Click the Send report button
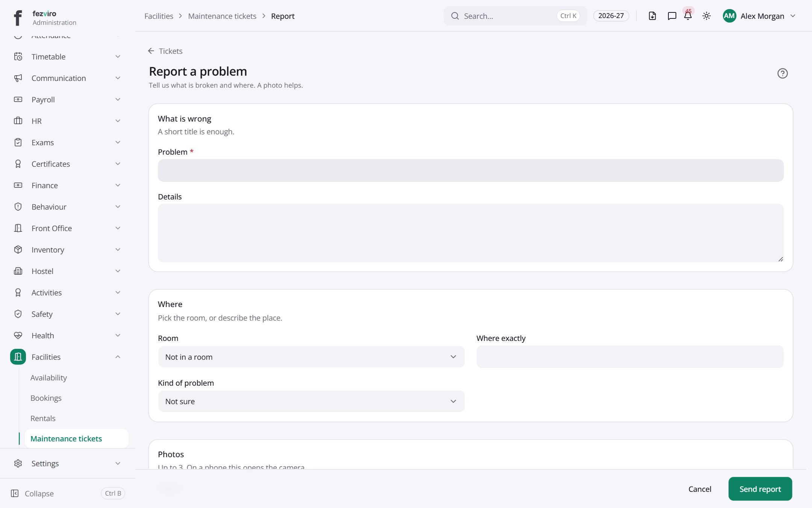This screenshot has height=508, width=812. pos(760,489)
